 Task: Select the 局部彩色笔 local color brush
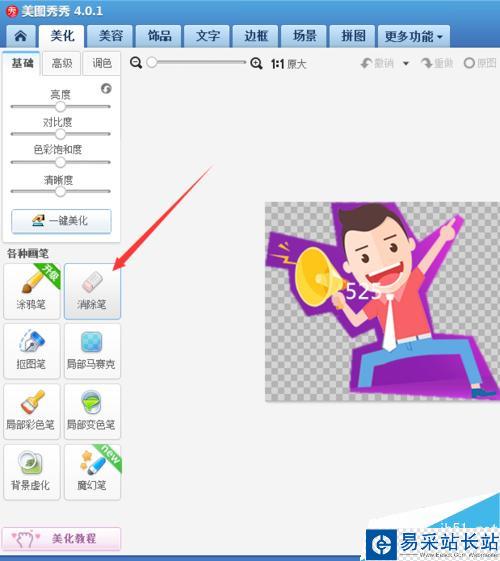click(x=32, y=412)
